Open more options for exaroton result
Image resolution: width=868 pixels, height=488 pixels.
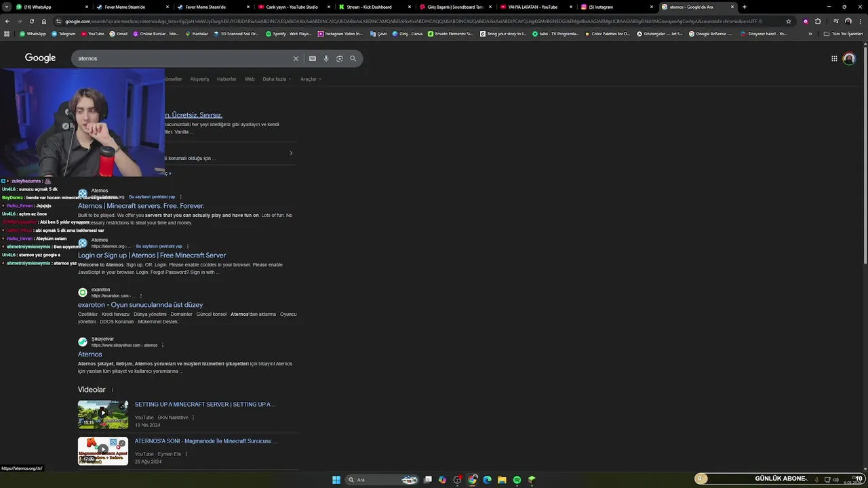(x=141, y=296)
